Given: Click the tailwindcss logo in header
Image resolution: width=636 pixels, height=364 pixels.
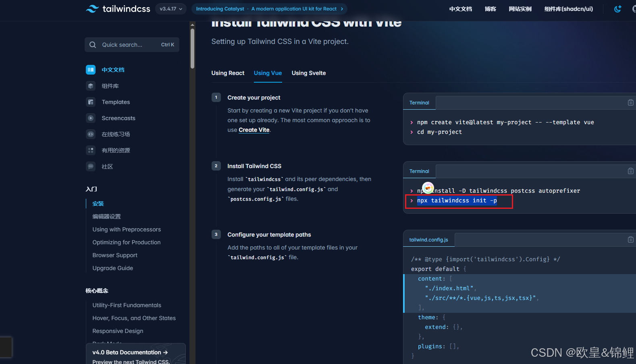Looking at the screenshot, I should pos(118,8).
